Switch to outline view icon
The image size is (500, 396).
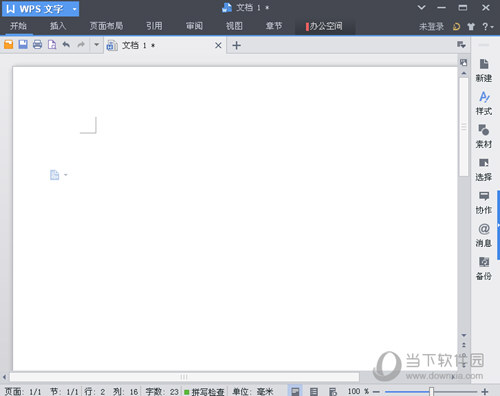[x=314, y=391]
